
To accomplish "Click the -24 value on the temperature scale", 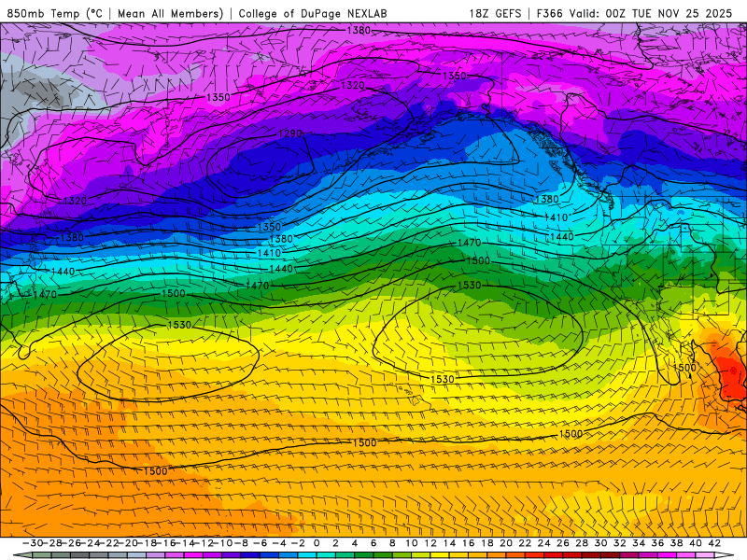I will click(90, 543).
